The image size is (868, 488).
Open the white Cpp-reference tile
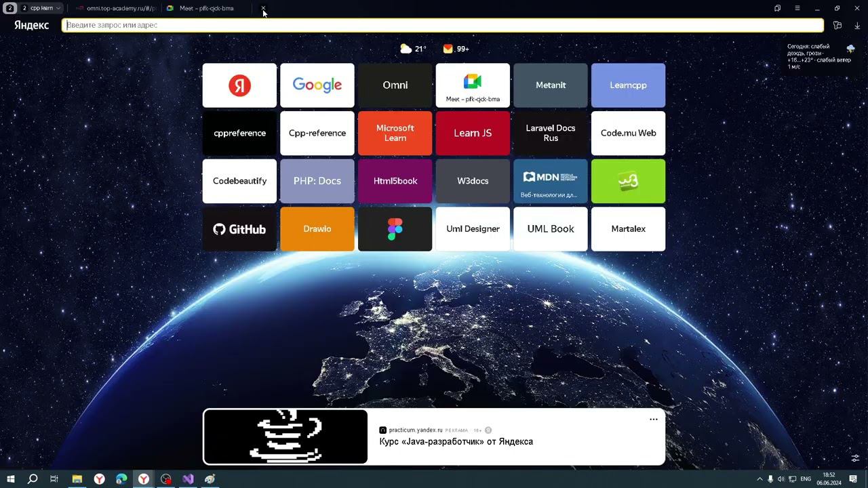tap(317, 134)
